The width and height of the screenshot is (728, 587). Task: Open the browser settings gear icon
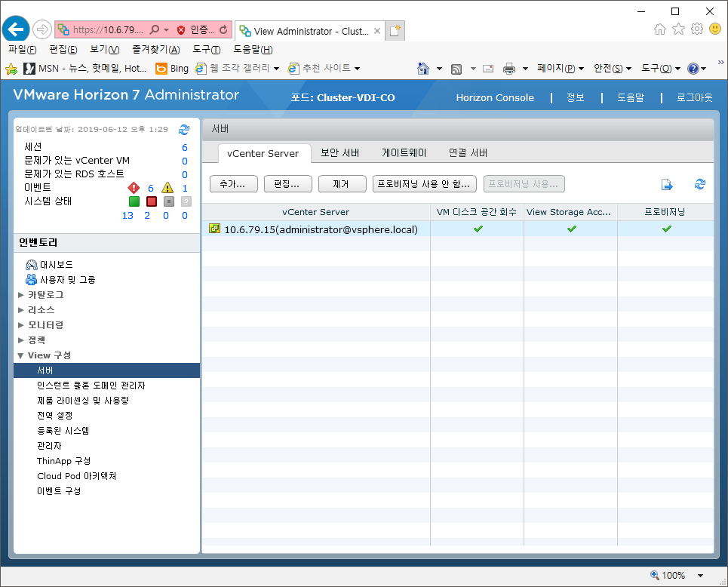click(x=697, y=29)
